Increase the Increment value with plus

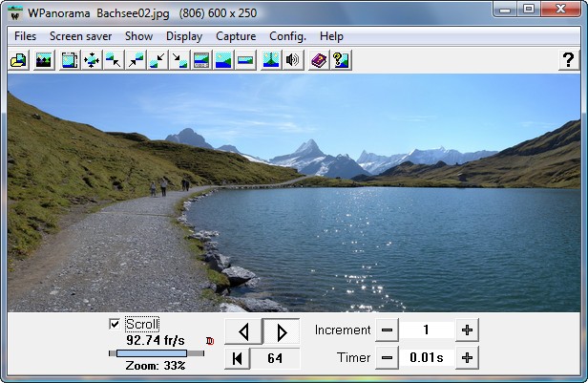pyautogui.click(x=467, y=330)
